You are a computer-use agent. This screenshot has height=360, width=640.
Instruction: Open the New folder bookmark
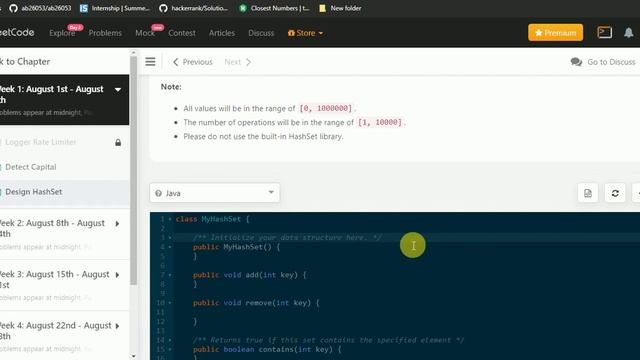pyautogui.click(x=340, y=8)
